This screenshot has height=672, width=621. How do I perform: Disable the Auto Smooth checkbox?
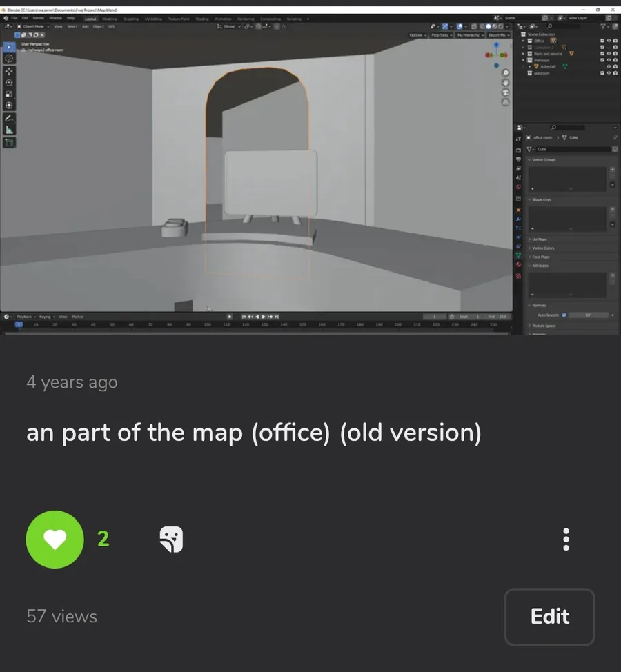coord(564,315)
